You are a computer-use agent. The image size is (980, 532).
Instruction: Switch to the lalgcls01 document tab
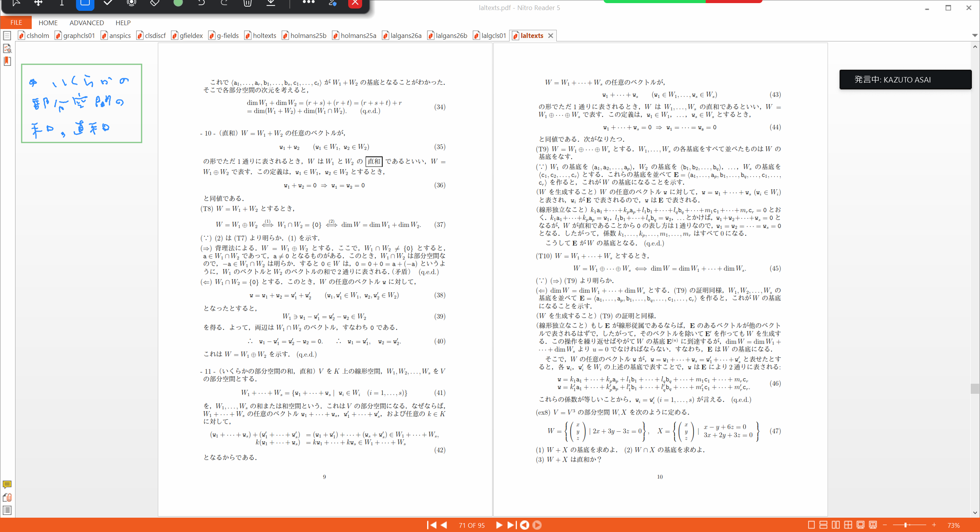[x=489, y=36]
